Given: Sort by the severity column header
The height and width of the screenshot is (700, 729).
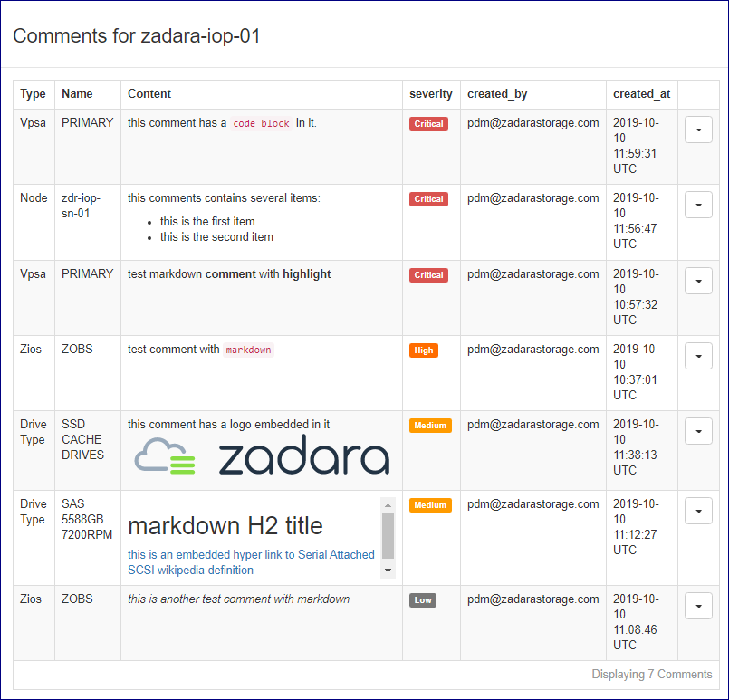Looking at the screenshot, I should [431, 94].
